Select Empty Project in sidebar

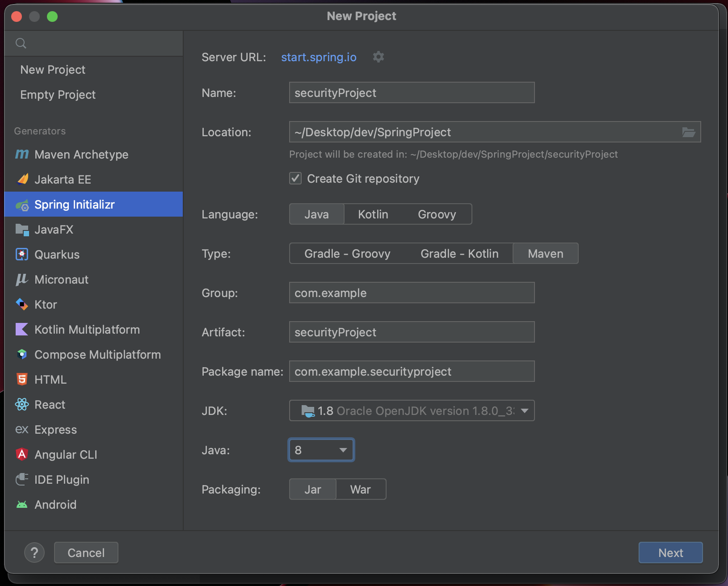coord(58,95)
